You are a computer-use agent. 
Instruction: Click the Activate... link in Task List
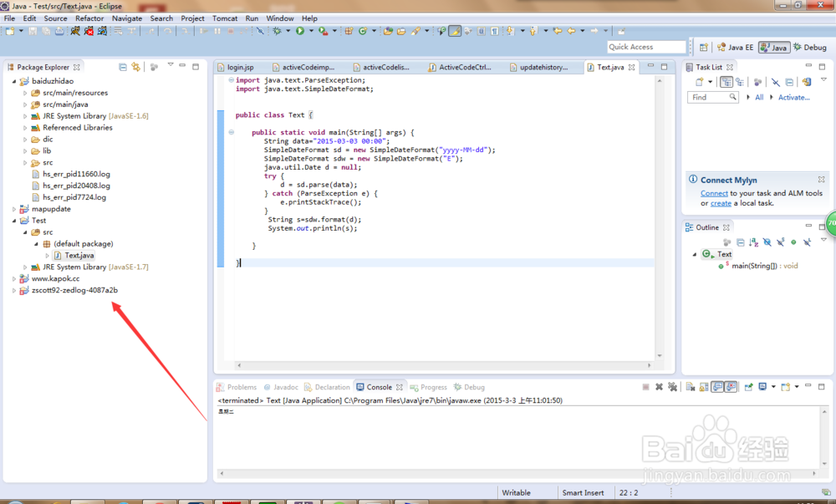(794, 98)
